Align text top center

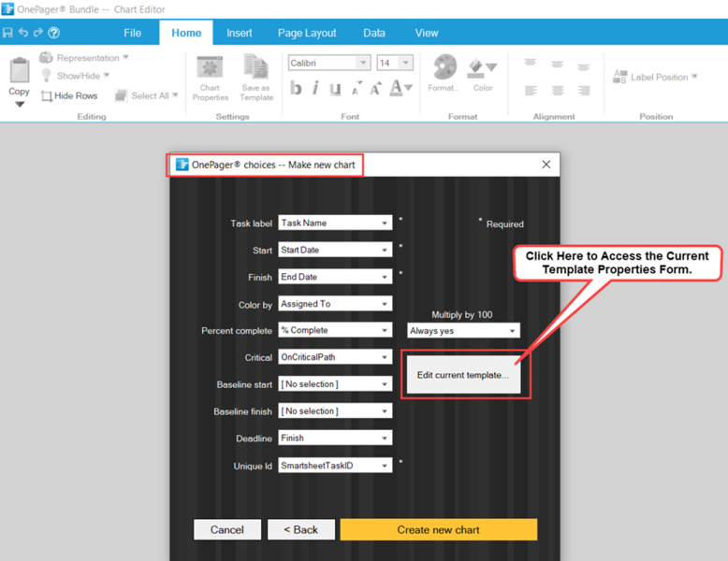click(x=557, y=64)
